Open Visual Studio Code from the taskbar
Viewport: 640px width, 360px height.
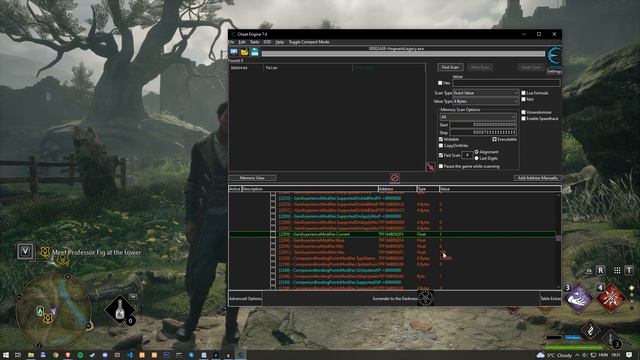point(130,356)
